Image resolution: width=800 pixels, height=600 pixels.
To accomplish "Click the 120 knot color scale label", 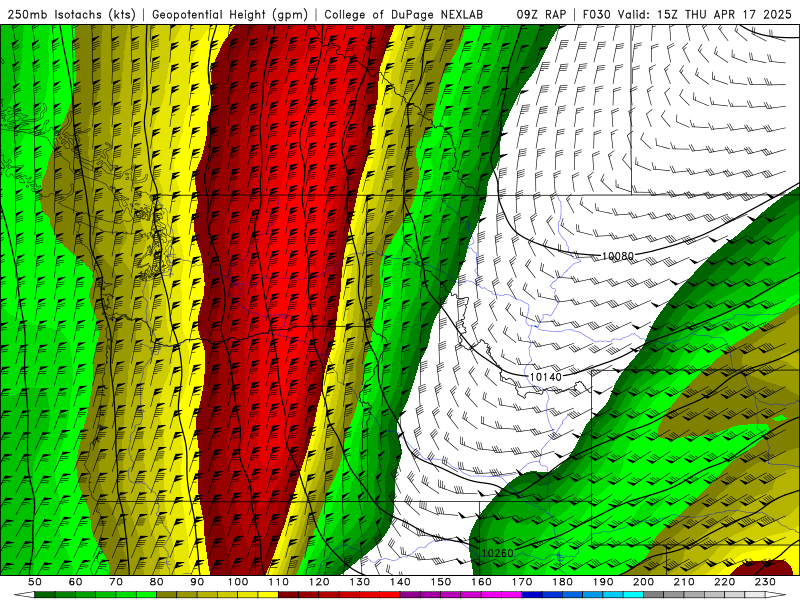I will (x=319, y=582).
